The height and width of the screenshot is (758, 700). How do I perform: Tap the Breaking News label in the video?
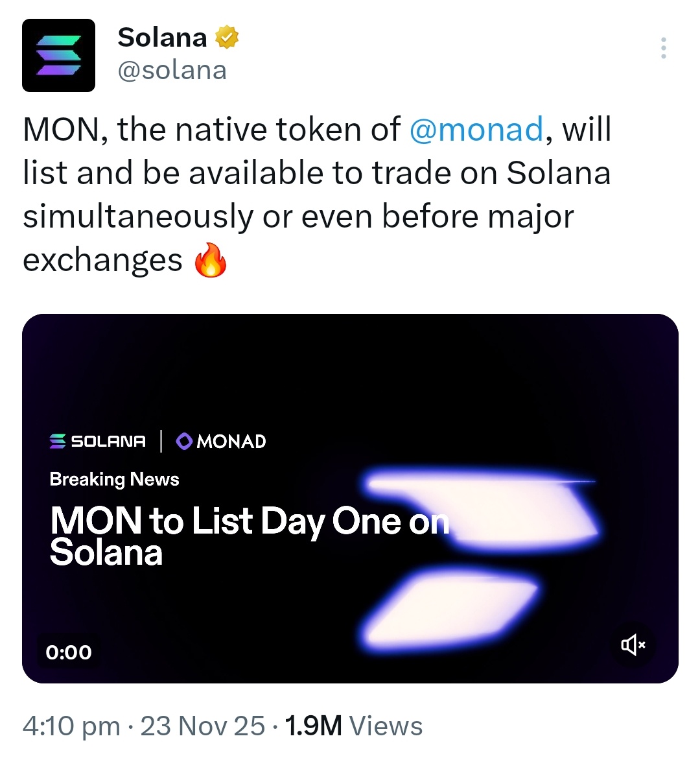pyautogui.click(x=114, y=479)
